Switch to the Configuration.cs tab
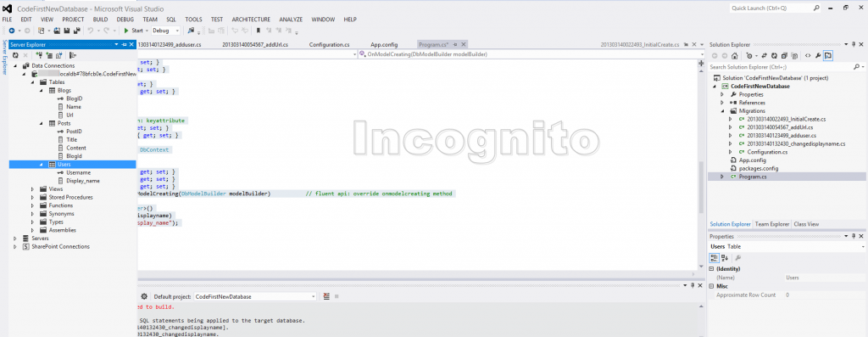Viewport: 868px width, 337px height. pos(329,44)
